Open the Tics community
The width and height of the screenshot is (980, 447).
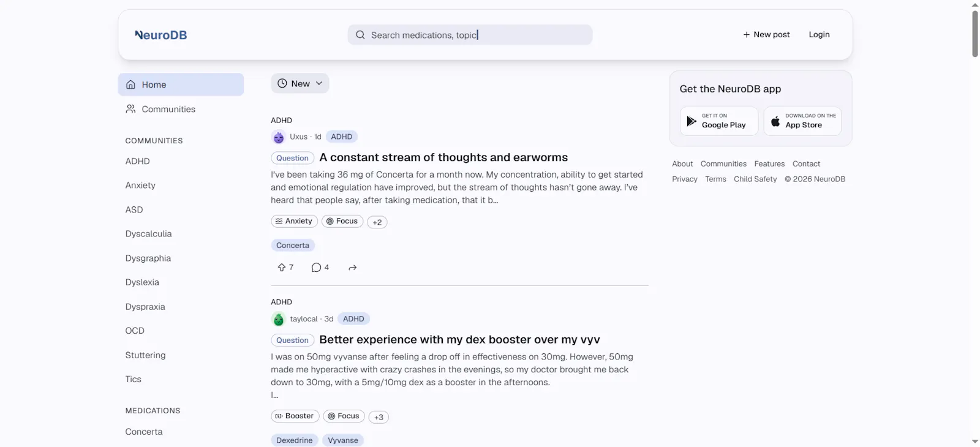(x=133, y=379)
